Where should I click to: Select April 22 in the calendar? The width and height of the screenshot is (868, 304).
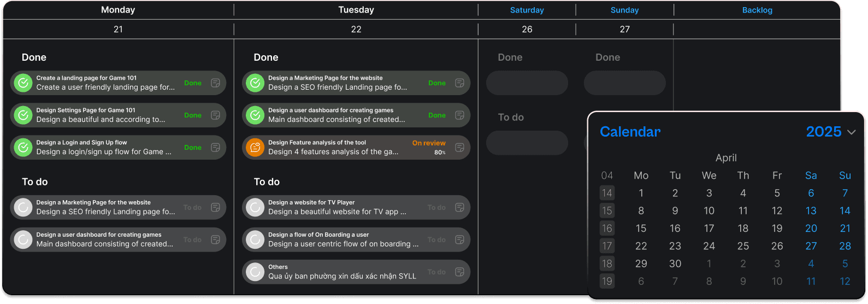(x=641, y=246)
